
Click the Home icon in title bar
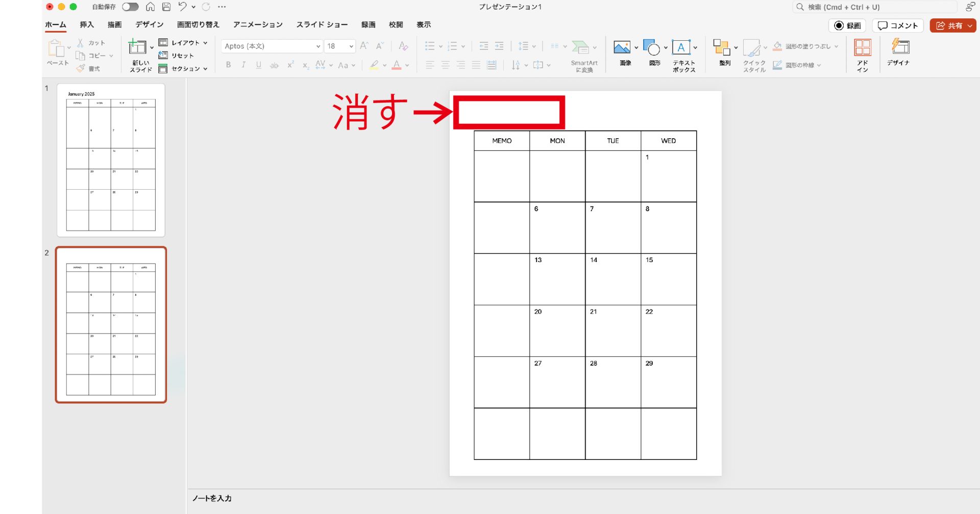(150, 7)
